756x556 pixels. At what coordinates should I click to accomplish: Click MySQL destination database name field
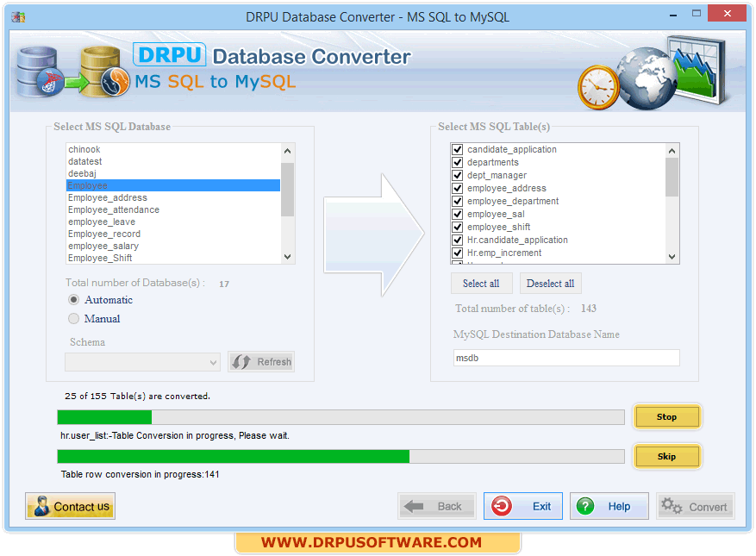(x=566, y=358)
